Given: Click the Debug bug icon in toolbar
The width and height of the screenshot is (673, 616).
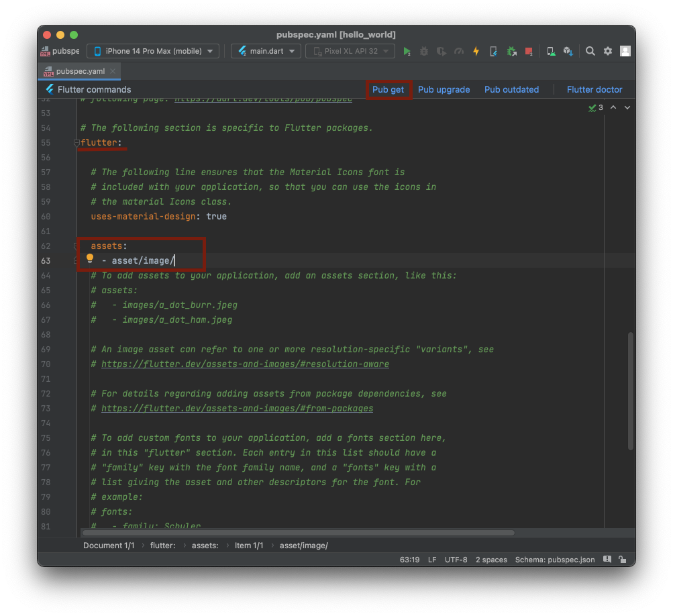Looking at the screenshot, I should (424, 52).
